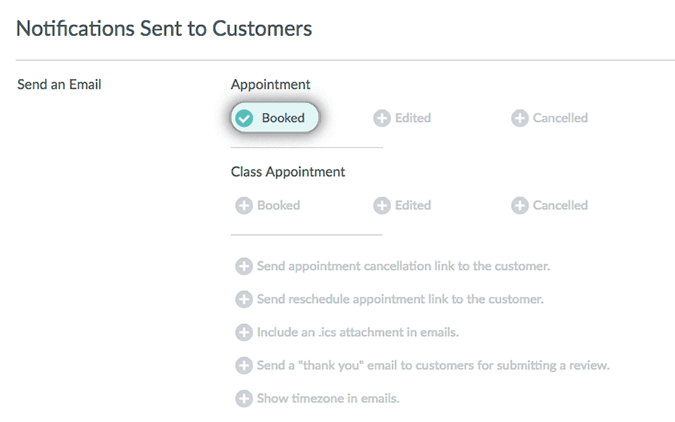Click the plus icon beside Appointment Cancelled
Viewport: 675px width, 422px height.
click(x=519, y=118)
